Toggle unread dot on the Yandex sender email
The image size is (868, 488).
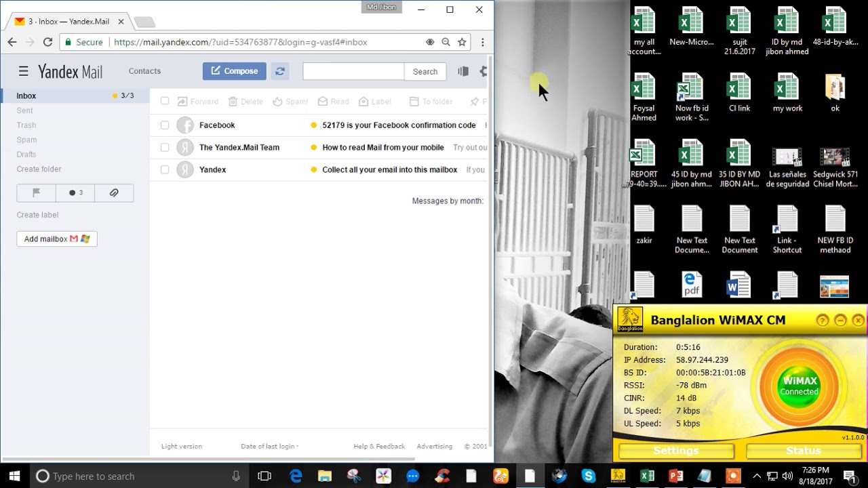[x=313, y=169]
